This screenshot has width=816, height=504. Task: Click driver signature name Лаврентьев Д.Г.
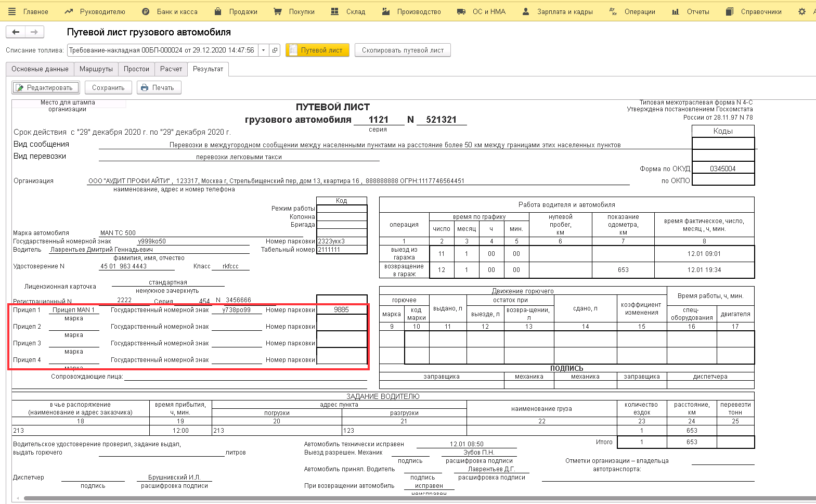491,469
